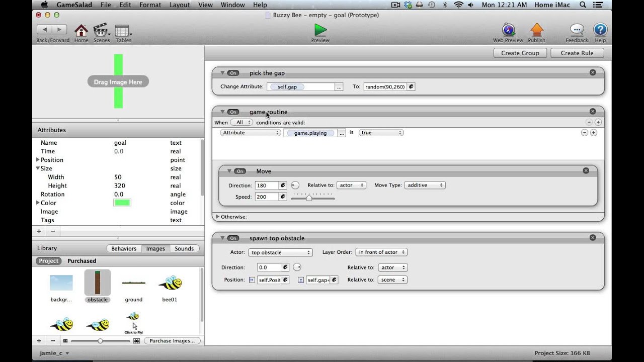Open the Window menu
The height and width of the screenshot is (362, 644).
pyautogui.click(x=232, y=5)
